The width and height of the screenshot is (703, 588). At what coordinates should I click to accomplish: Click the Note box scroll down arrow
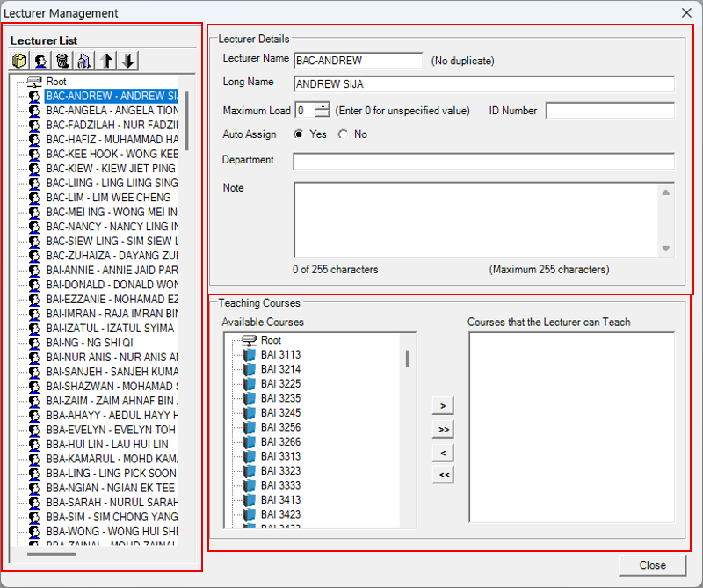[x=666, y=249]
